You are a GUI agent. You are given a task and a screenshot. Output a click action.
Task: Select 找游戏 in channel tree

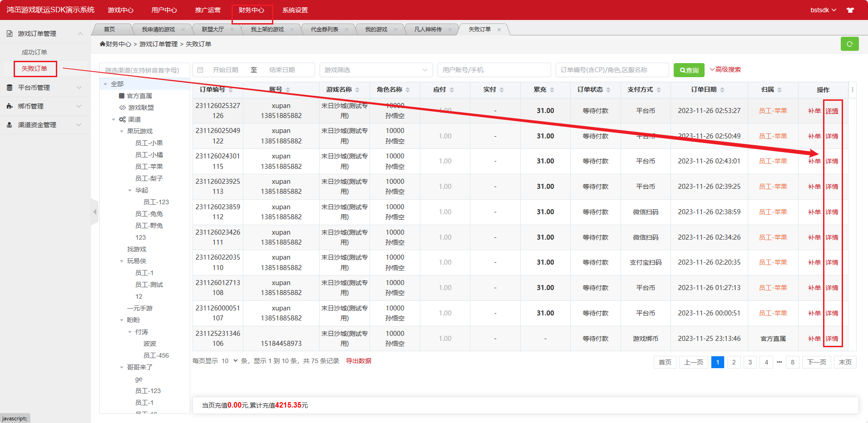click(x=137, y=249)
